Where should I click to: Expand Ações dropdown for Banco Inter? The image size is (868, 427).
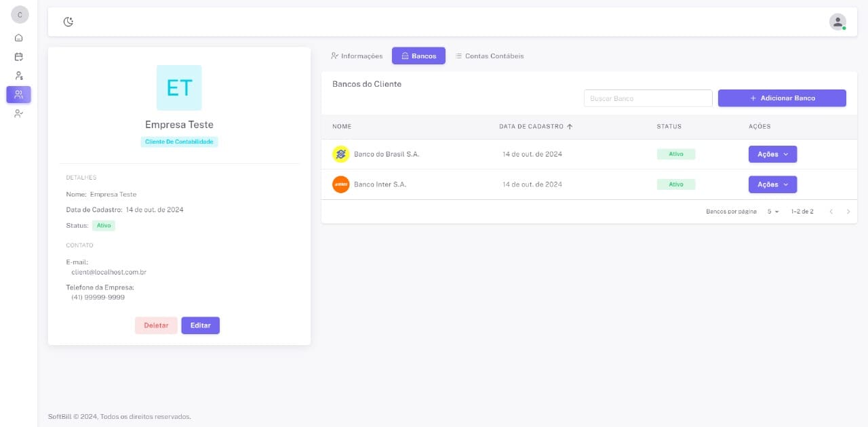point(772,184)
